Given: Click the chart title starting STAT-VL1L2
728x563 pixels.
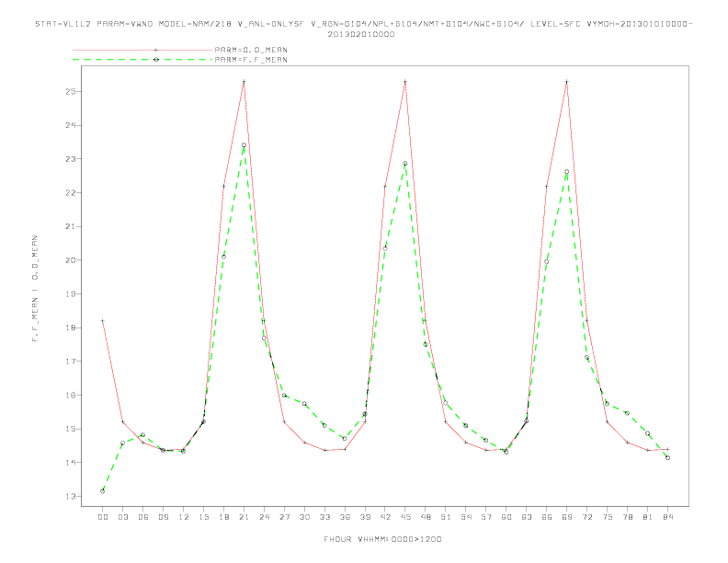Looking at the screenshot, I should 363,29.
